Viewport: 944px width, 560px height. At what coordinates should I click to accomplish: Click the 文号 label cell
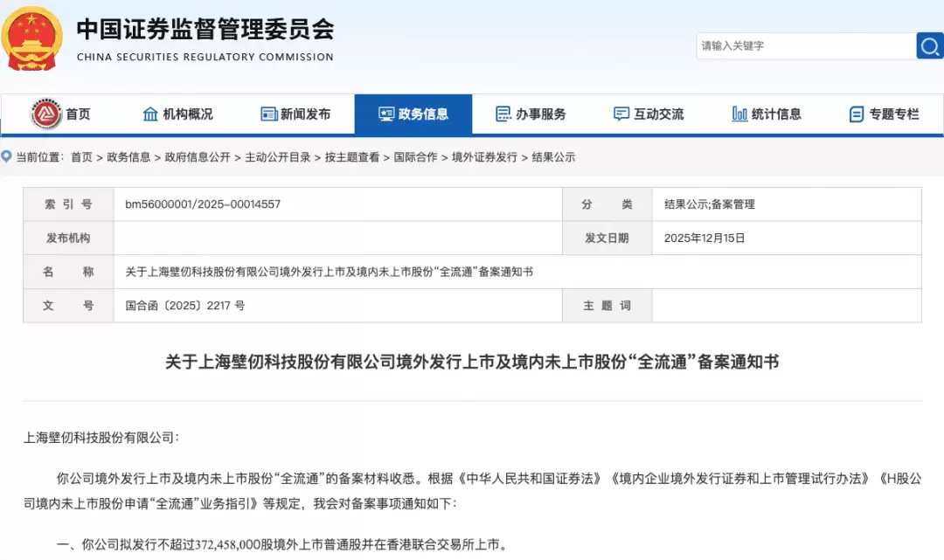pyautogui.click(x=69, y=305)
